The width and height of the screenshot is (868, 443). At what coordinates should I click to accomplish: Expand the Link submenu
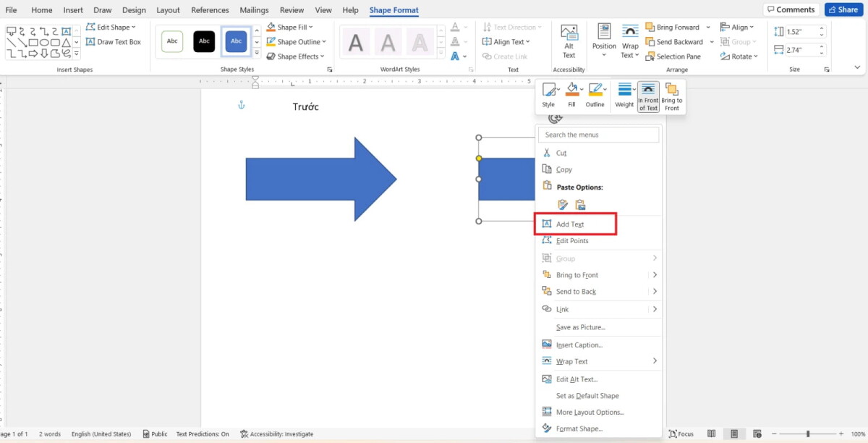655,309
